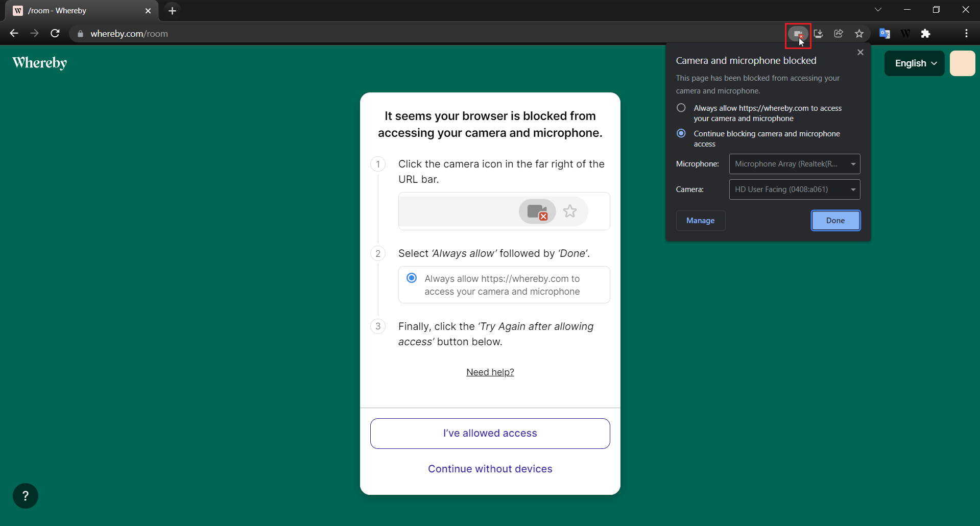Open the Camera device dropdown
980x526 pixels.
coord(795,189)
